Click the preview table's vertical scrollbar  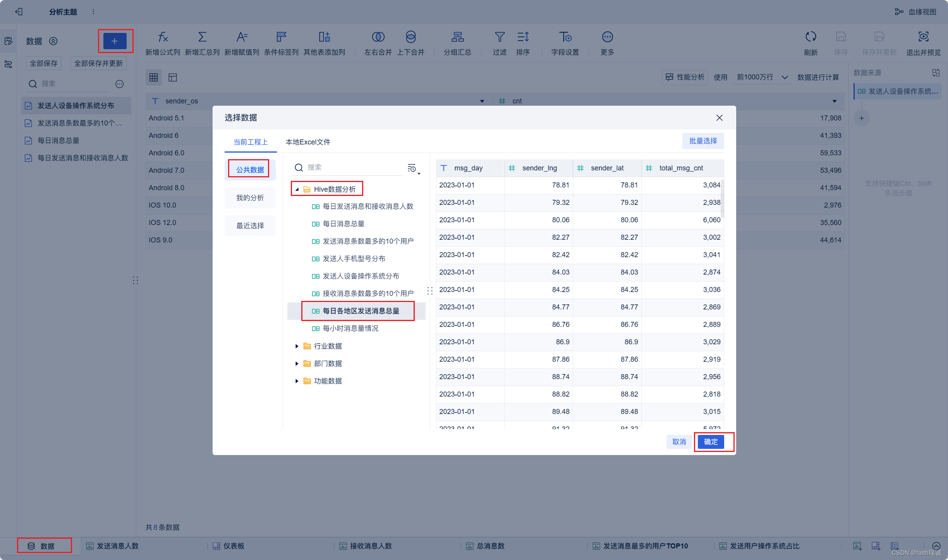pos(722,199)
